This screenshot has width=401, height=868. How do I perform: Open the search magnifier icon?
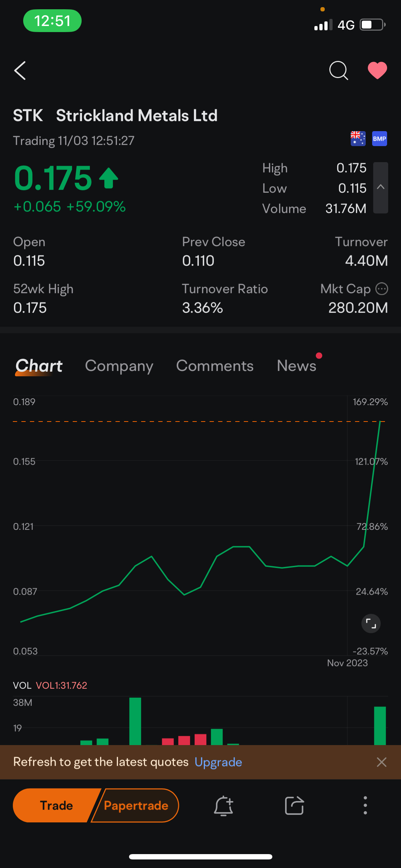(338, 71)
